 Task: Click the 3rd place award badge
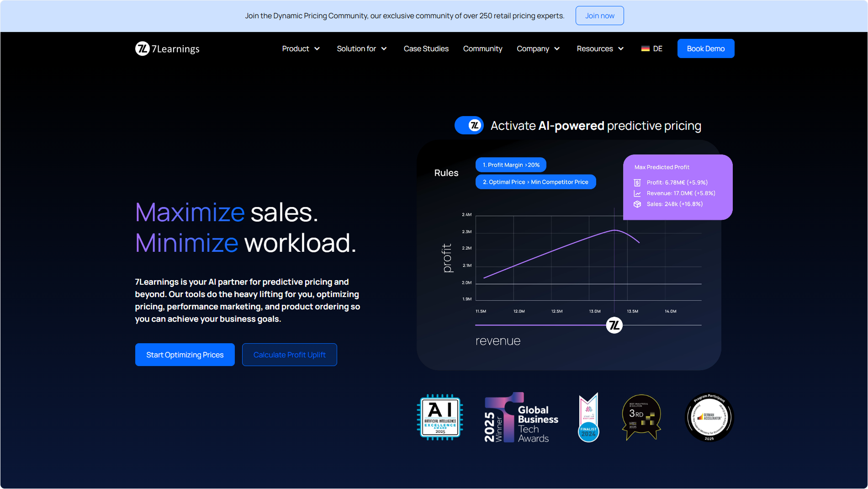point(641,417)
